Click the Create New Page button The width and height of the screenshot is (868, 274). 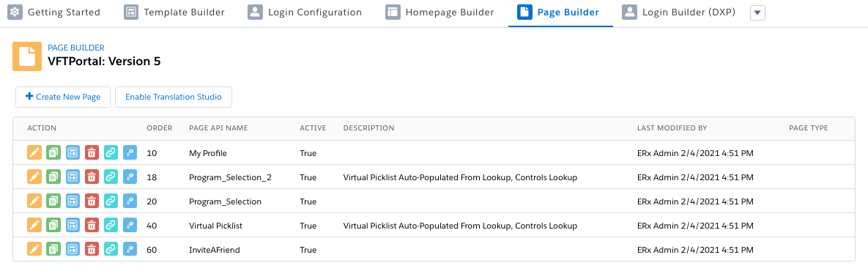[62, 97]
